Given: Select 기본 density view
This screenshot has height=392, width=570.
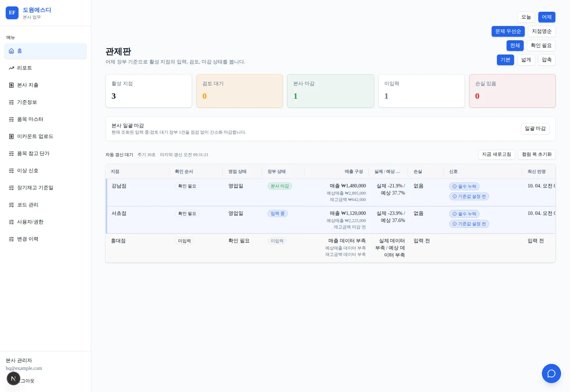Looking at the screenshot, I should [x=506, y=60].
